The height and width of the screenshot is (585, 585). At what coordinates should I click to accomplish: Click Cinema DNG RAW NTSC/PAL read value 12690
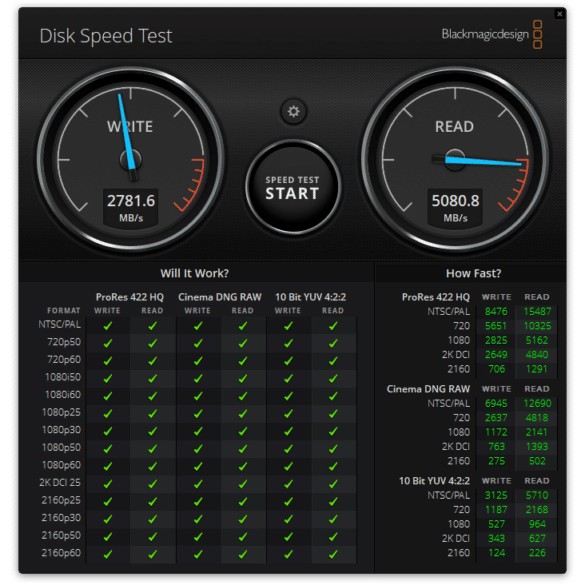[x=537, y=403]
